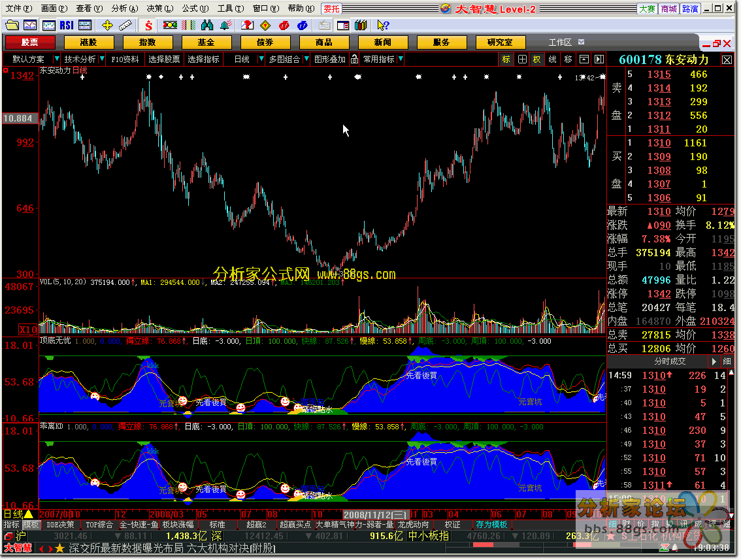Open the 文件 menu
741x560 pixels.
tap(18, 8)
